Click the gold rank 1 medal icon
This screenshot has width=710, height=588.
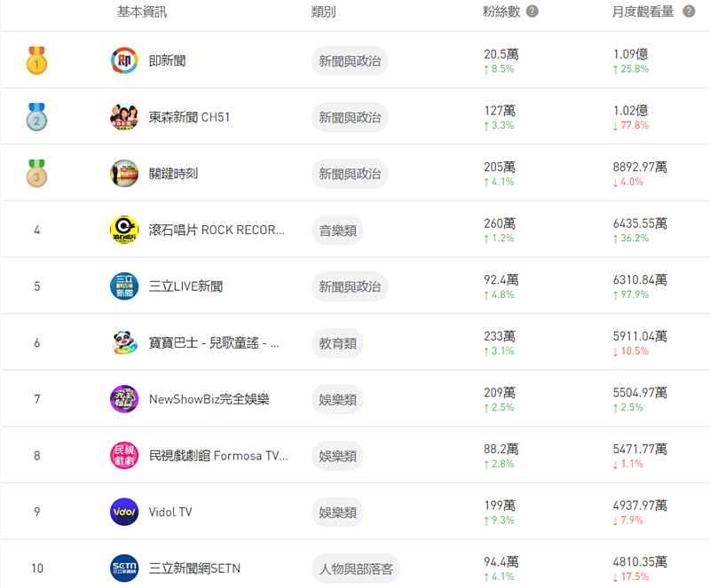click(36, 60)
